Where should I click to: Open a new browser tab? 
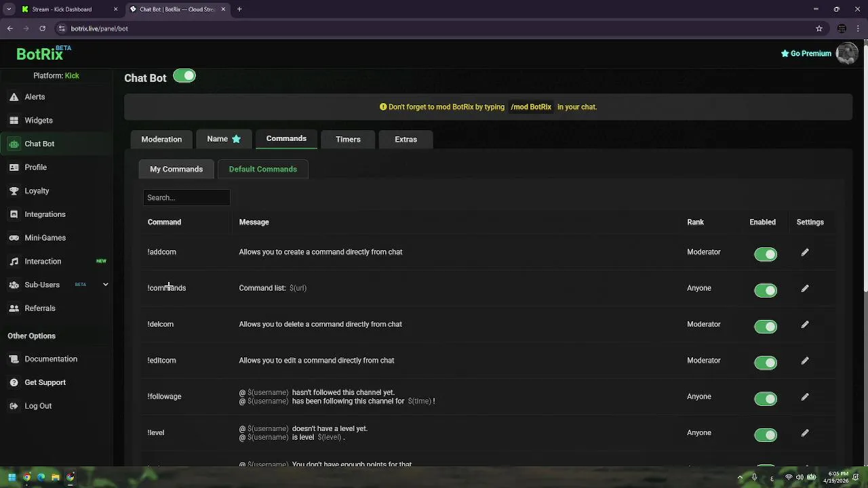[x=239, y=9]
